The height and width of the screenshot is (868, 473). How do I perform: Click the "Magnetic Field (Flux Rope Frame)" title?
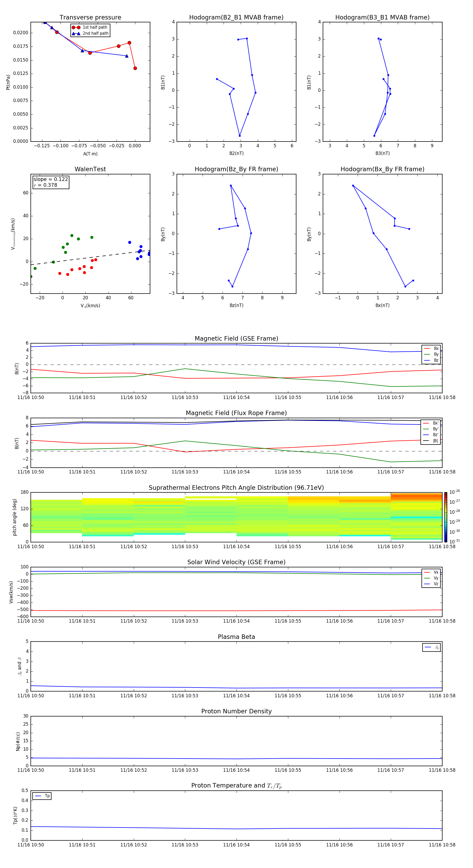click(x=236, y=413)
